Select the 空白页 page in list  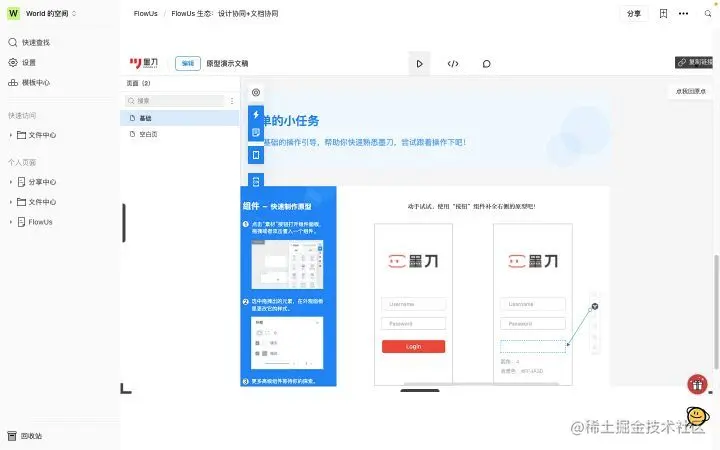(180, 134)
